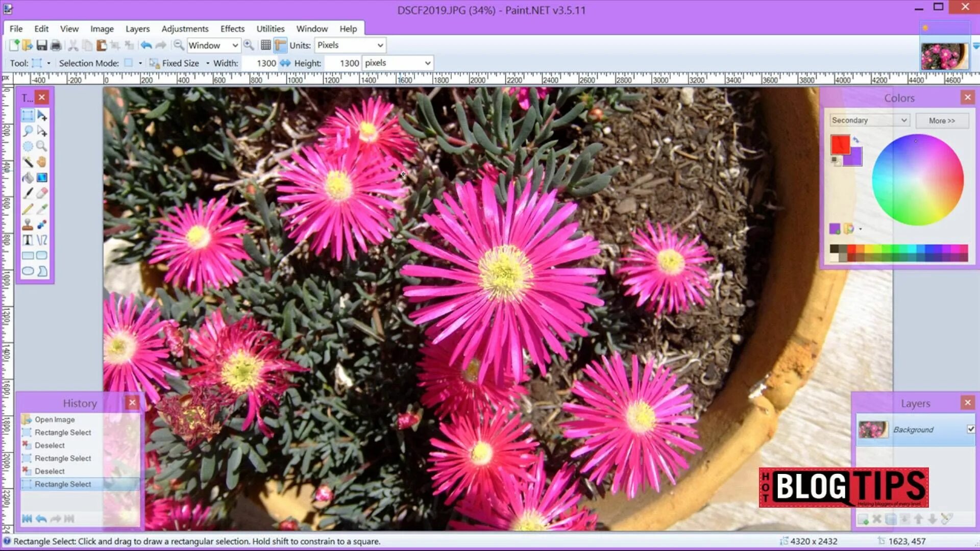Open the Units dropdown
The height and width of the screenshot is (551, 980).
(350, 45)
